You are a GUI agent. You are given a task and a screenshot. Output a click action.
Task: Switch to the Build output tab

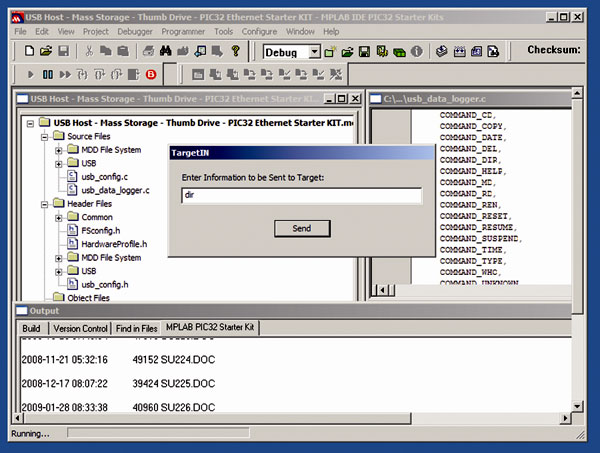click(31, 328)
